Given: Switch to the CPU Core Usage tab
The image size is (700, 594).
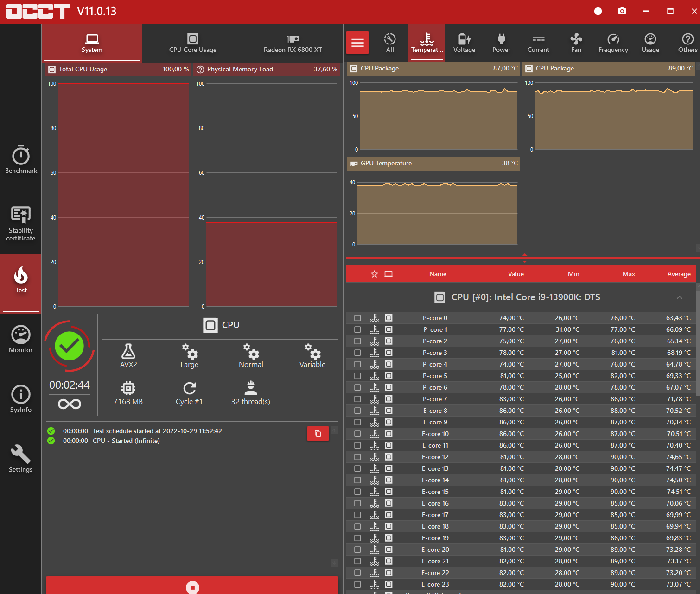Looking at the screenshot, I should (x=193, y=43).
